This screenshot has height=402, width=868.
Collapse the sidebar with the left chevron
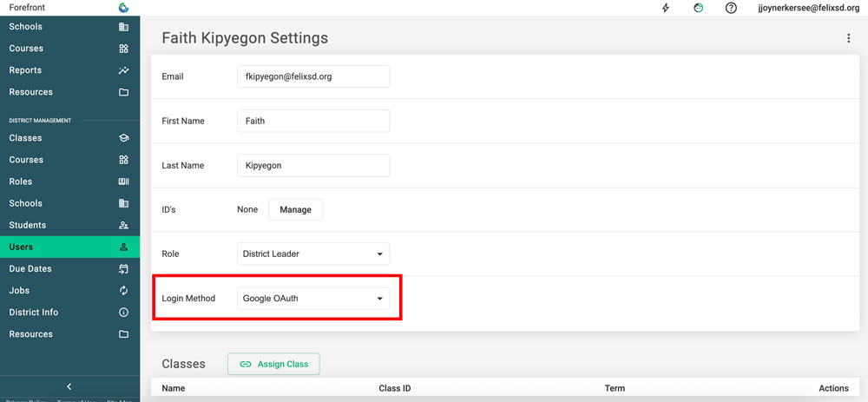click(69, 386)
